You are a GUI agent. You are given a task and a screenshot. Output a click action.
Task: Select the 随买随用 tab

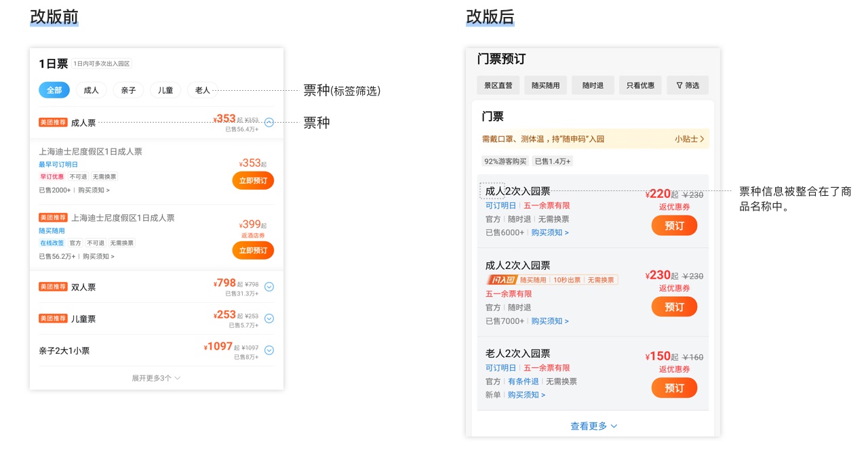(546, 85)
